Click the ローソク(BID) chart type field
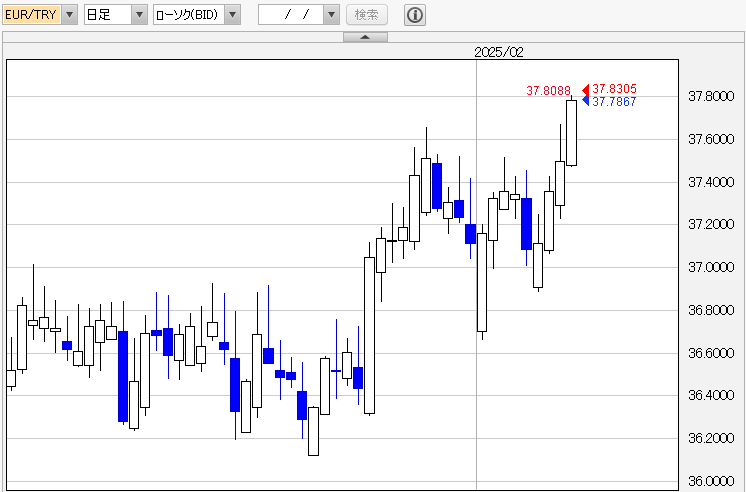The width and height of the screenshot is (746, 492). click(x=189, y=15)
